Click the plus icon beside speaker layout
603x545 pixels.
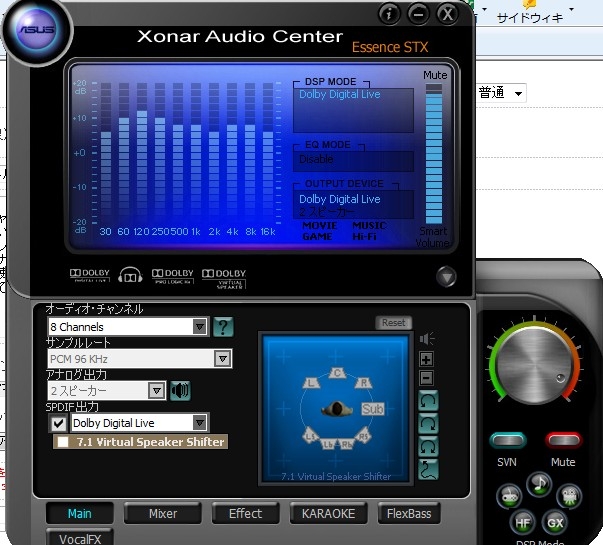coord(426,359)
